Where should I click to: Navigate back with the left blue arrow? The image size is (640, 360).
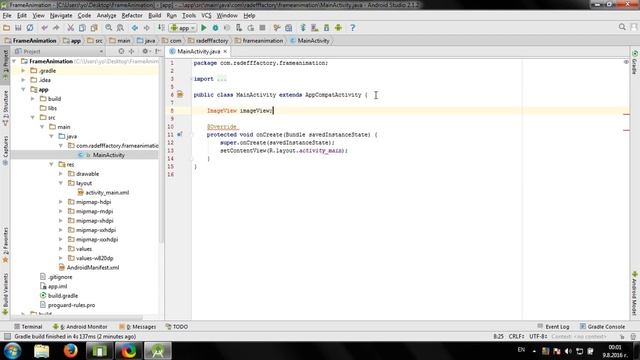click(135, 28)
